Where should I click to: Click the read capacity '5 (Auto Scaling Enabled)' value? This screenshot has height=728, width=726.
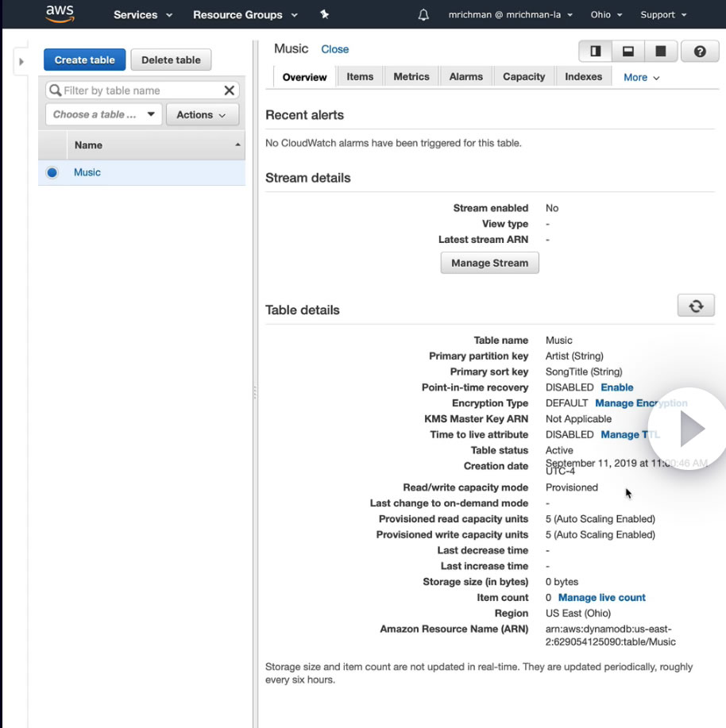coord(600,519)
